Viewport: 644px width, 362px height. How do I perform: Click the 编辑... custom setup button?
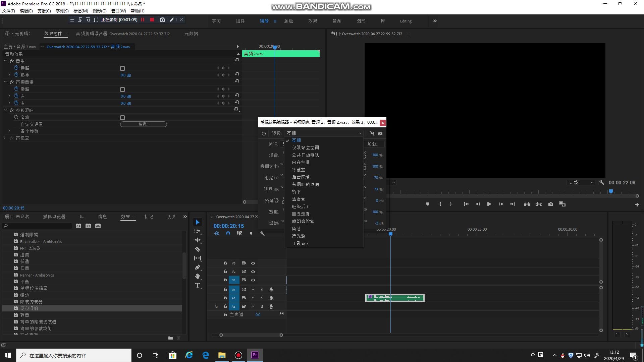(144, 124)
